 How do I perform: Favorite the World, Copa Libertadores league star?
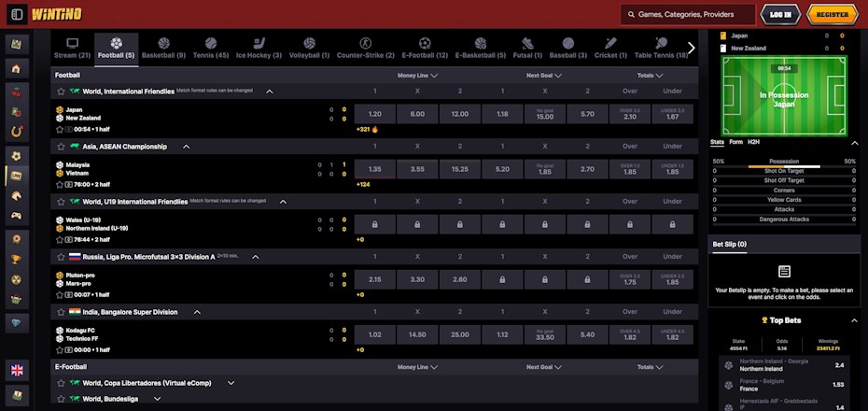point(61,383)
